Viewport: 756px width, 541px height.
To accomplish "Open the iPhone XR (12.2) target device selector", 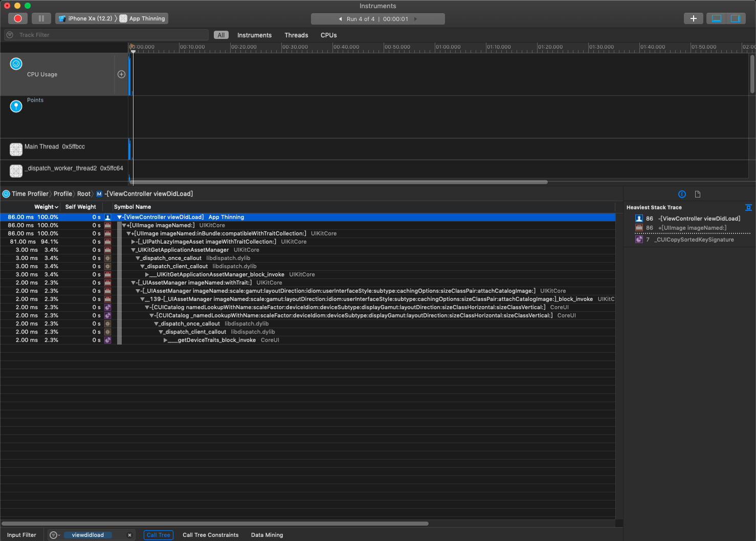I will point(85,18).
